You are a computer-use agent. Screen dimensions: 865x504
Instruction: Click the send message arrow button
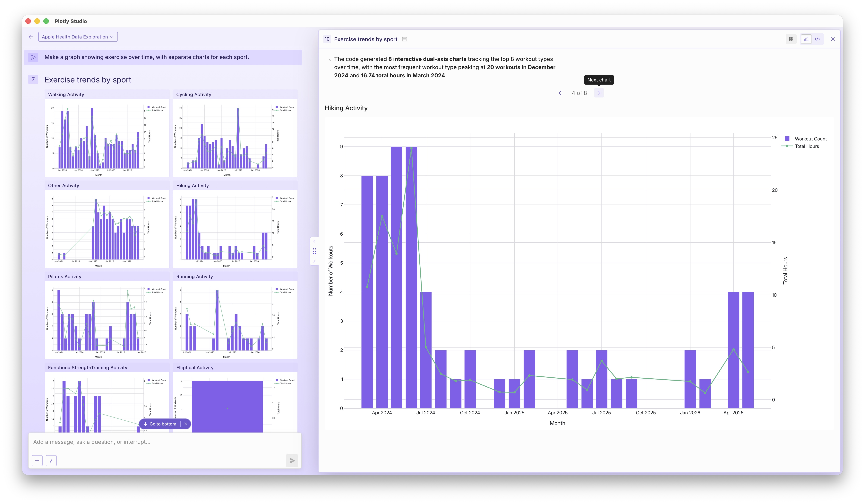[x=292, y=460]
